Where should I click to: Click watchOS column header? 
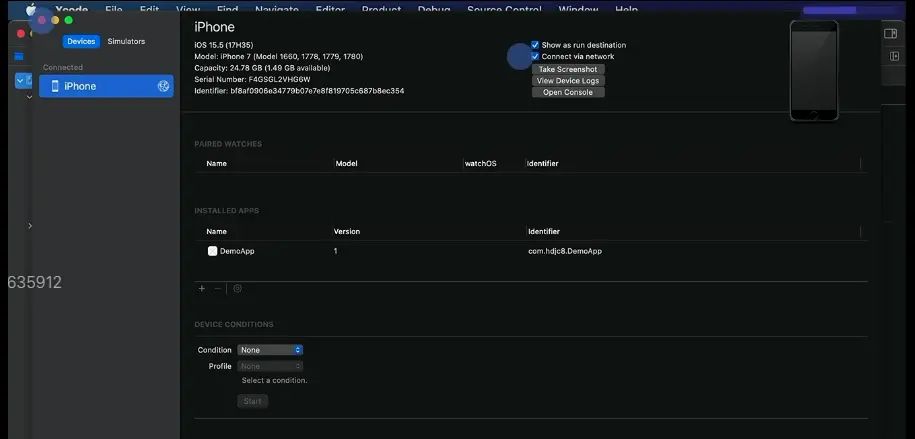(x=480, y=163)
